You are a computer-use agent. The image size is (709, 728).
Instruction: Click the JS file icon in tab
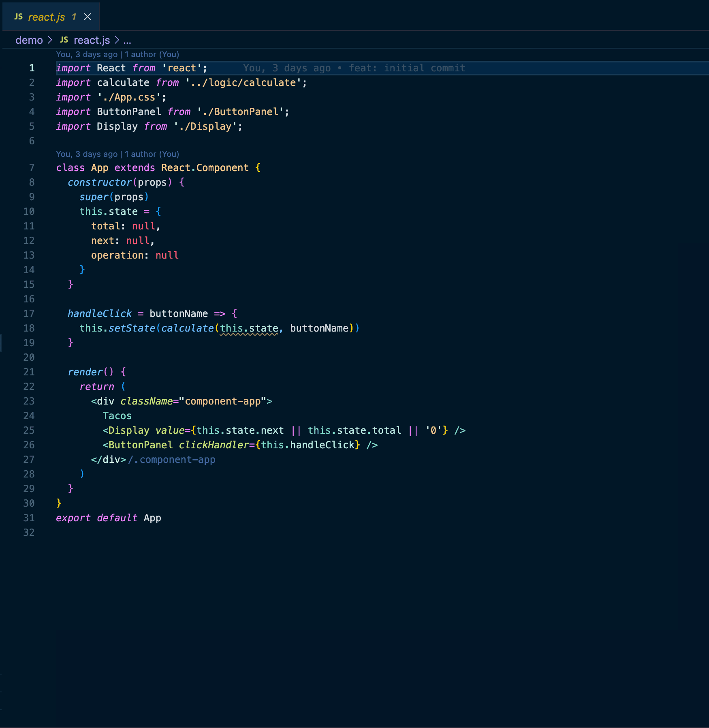19,17
